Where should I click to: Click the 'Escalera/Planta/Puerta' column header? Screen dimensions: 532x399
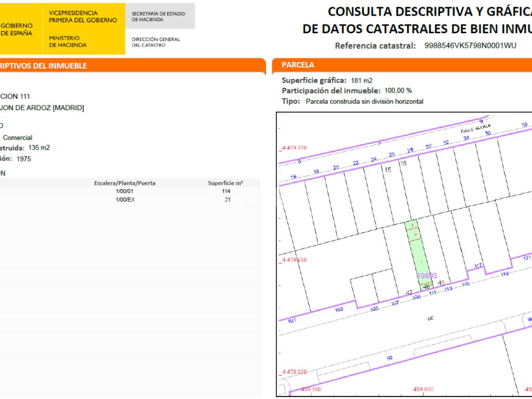[125, 183]
